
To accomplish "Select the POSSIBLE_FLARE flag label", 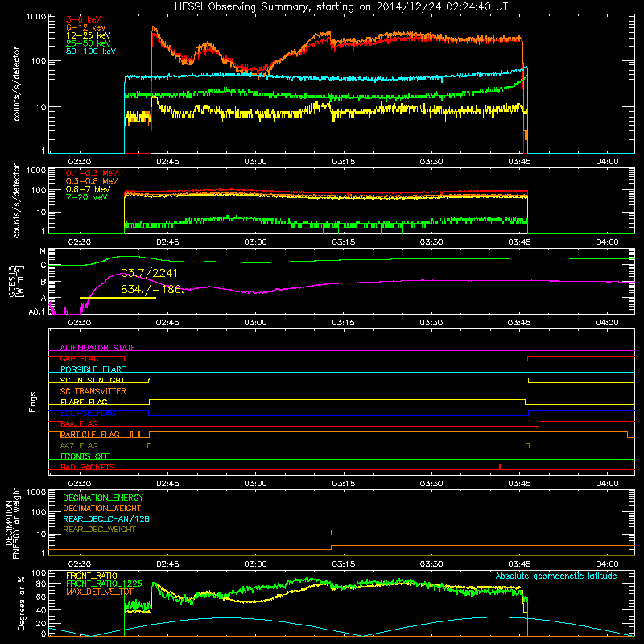I will [x=93, y=369].
